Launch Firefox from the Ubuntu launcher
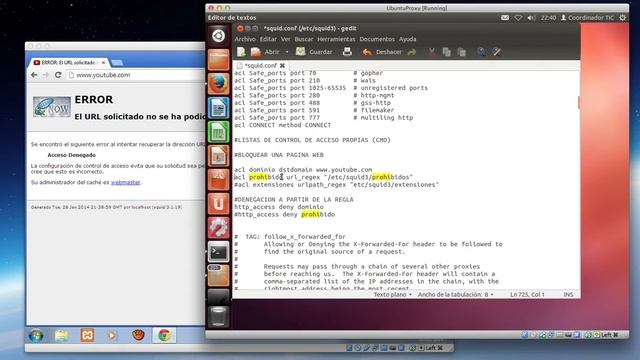 218,84
